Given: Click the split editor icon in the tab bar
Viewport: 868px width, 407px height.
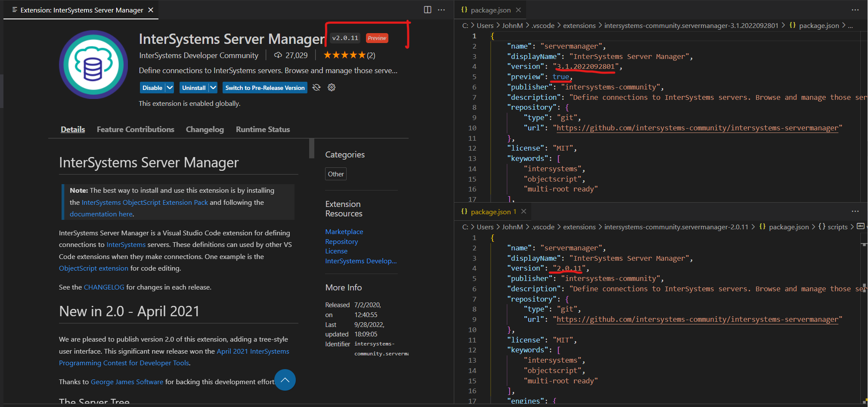Looking at the screenshot, I should (427, 9).
